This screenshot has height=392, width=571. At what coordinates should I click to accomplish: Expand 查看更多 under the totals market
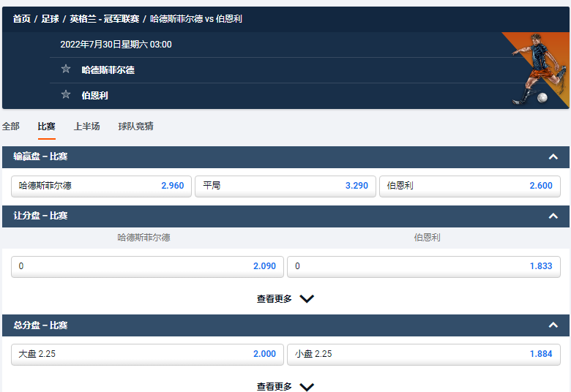click(285, 386)
